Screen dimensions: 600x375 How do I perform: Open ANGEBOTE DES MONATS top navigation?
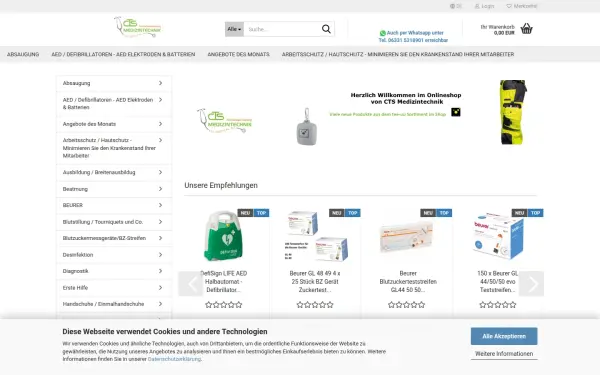pyautogui.click(x=238, y=54)
